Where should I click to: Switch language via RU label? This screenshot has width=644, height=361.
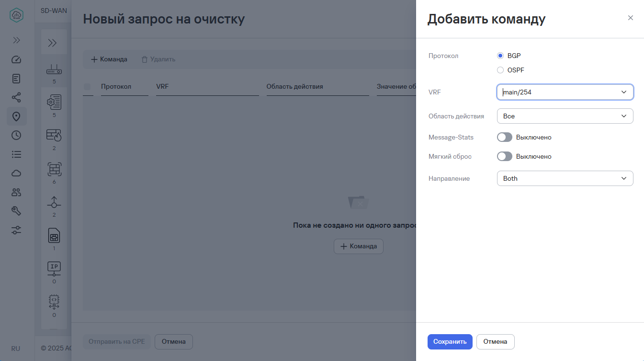tap(16, 349)
